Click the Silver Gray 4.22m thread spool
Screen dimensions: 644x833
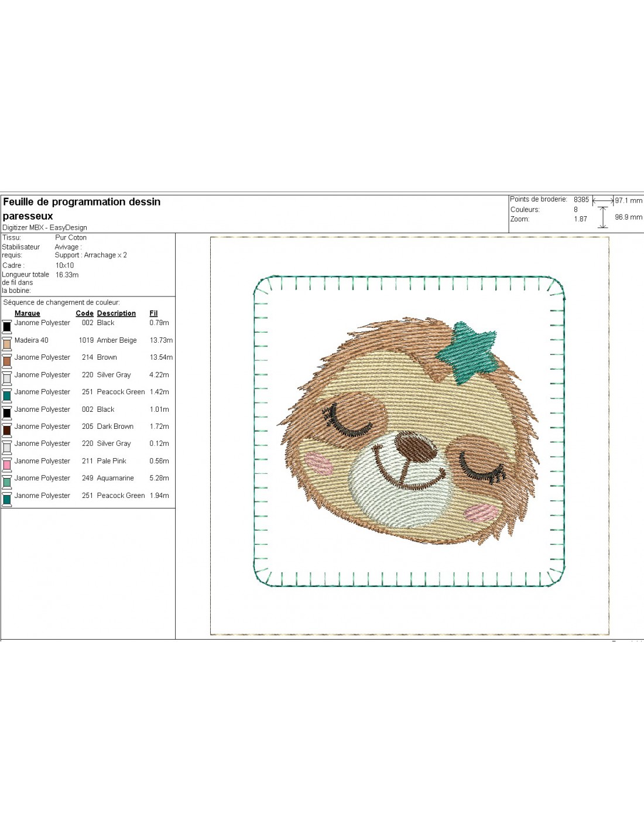point(7,378)
